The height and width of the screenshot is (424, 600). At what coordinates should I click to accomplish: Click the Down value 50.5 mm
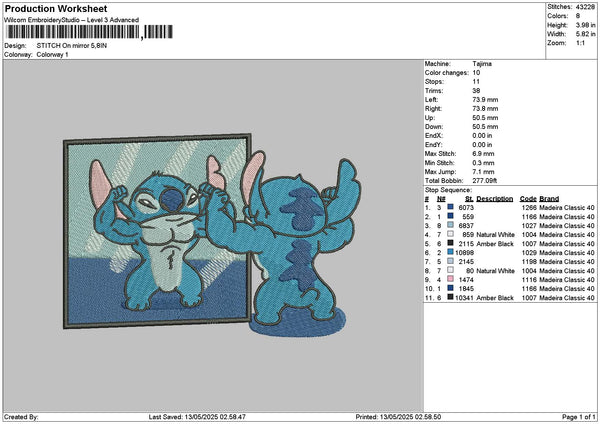pos(485,127)
